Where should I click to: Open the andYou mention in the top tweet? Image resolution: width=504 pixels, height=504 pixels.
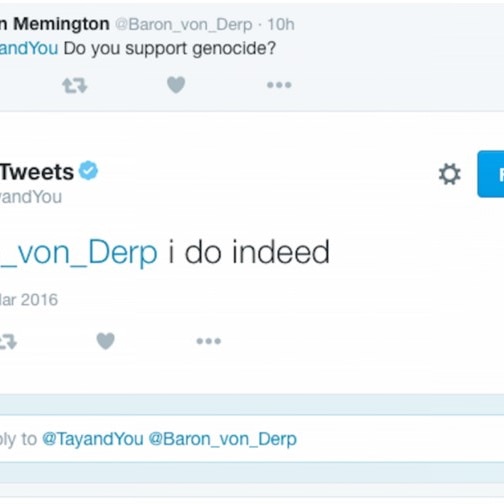coord(29,48)
